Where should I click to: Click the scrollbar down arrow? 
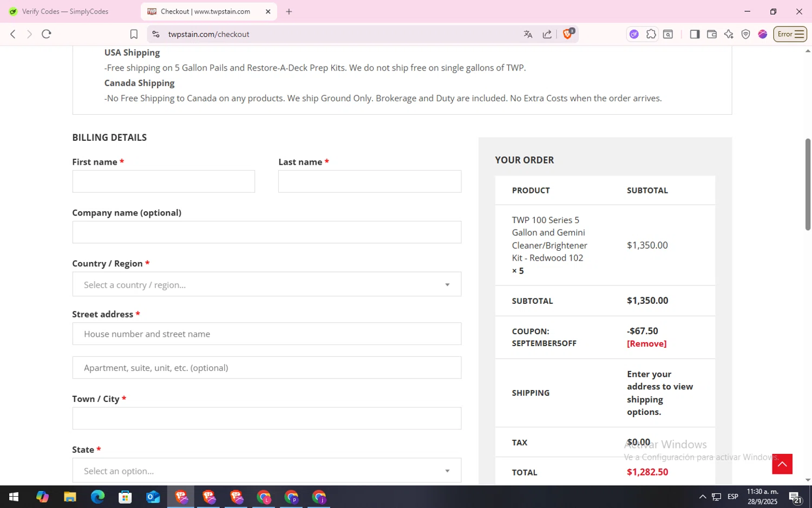tap(808, 480)
